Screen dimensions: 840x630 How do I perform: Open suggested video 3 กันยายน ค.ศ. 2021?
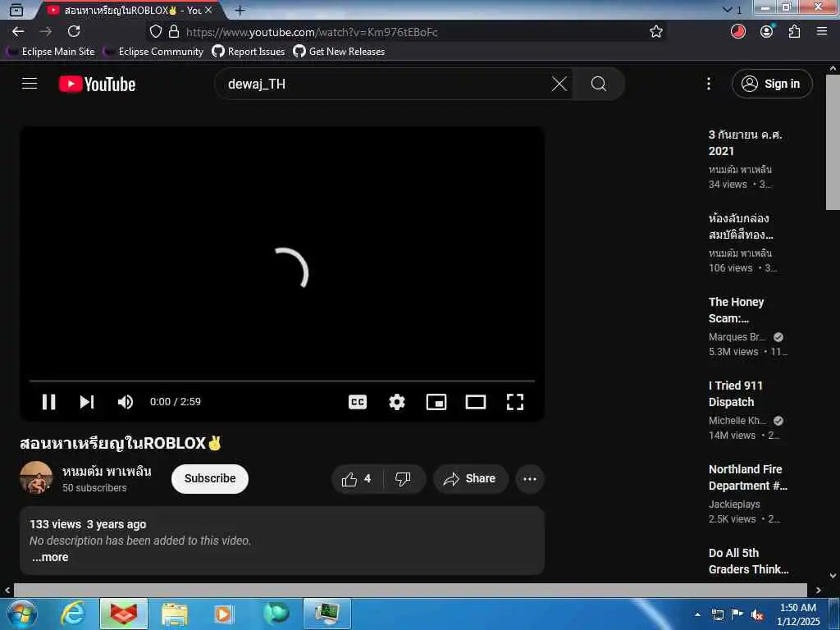pyautogui.click(x=745, y=143)
